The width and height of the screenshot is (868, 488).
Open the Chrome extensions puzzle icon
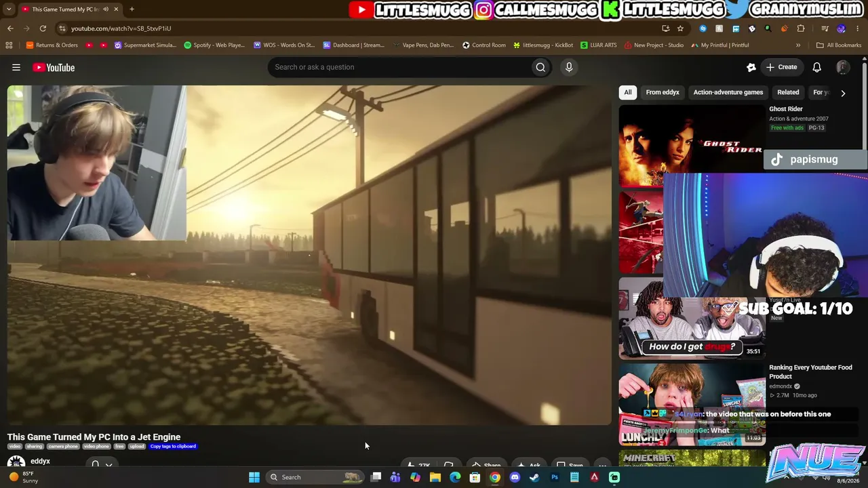[x=801, y=28]
